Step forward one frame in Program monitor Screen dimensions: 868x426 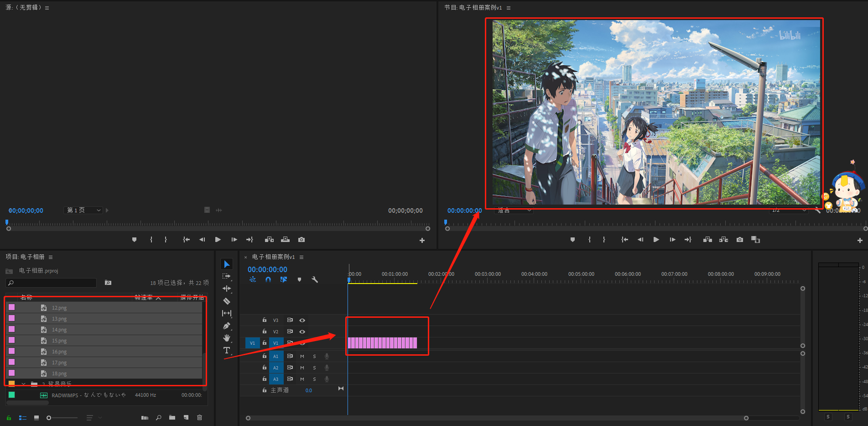pyautogui.click(x=672, y=240)
